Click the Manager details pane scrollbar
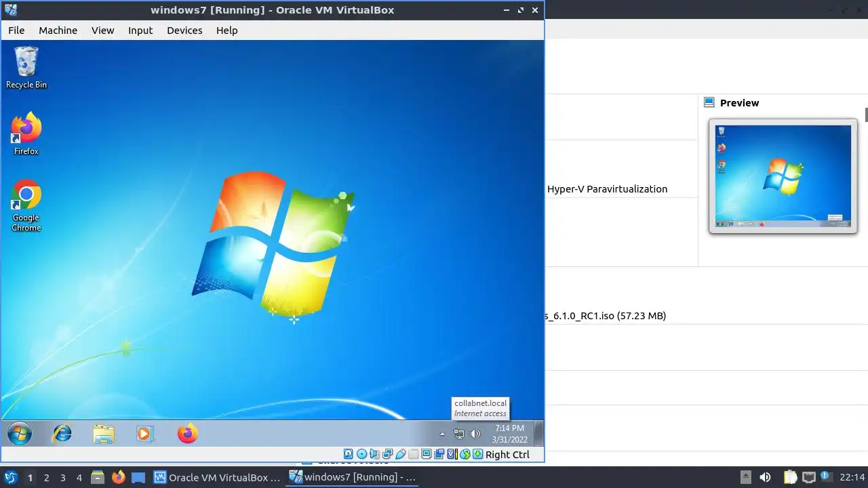 click(x=866, y=115)
